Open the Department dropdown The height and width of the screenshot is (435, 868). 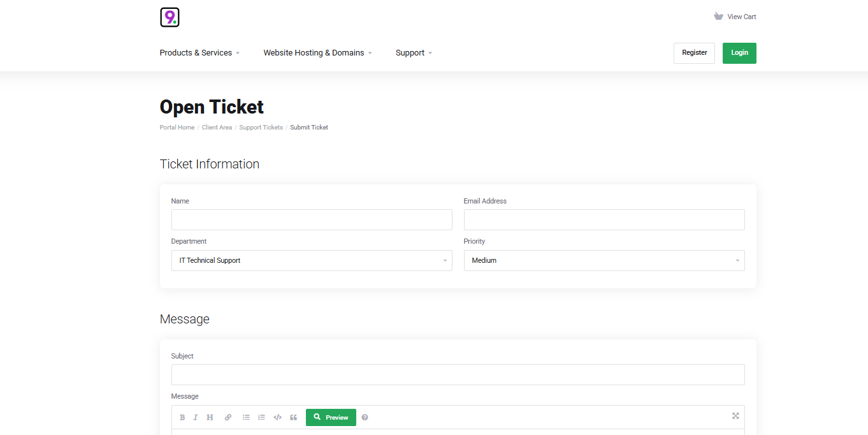click(x=312, y=260)
